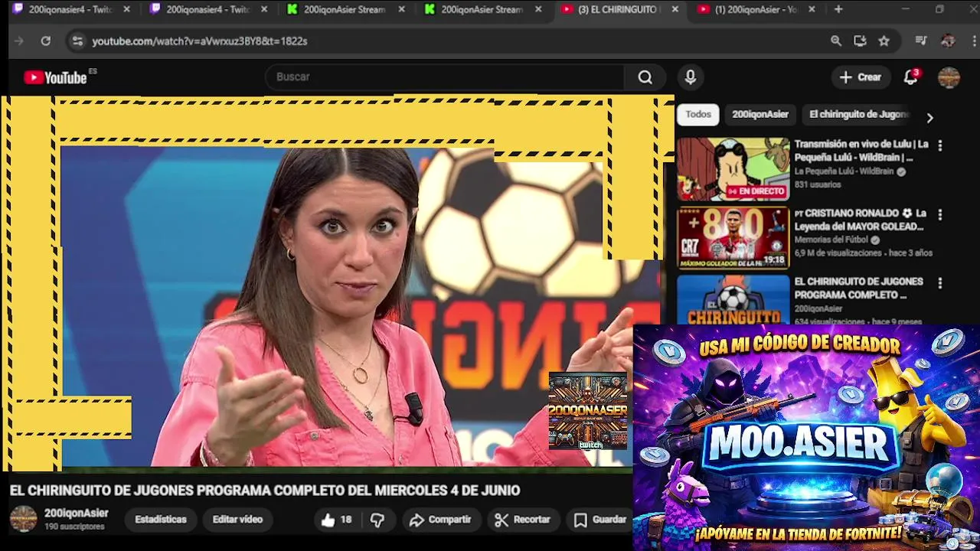
Task: Open Estadísticas for the video
Action: pyautogui.click(x=161, y=520)
